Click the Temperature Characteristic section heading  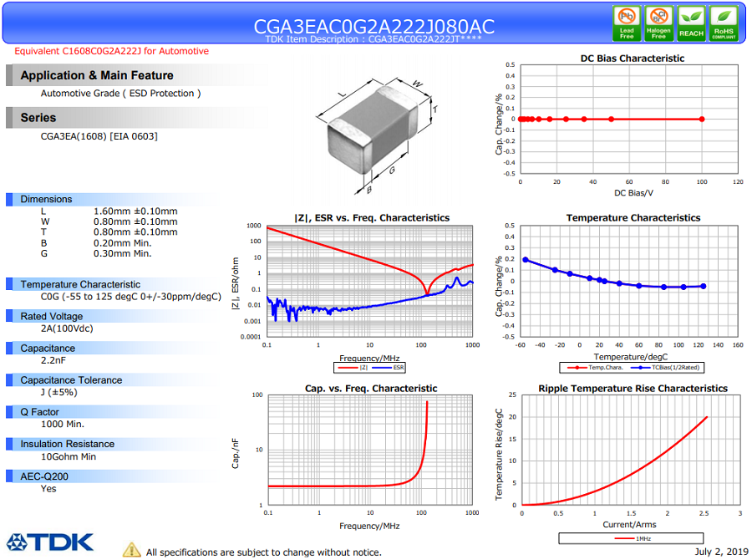point(80,284)
